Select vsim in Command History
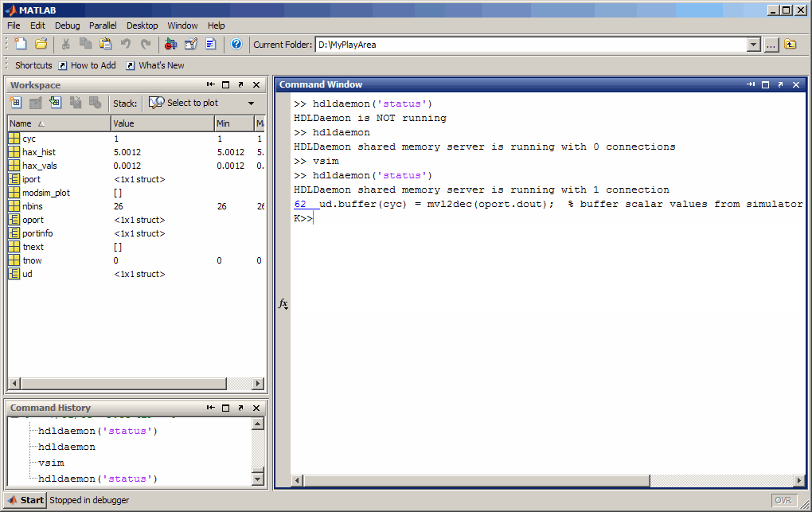The height and width of the screenshot is (512, 812). click(x=51, y=463)
